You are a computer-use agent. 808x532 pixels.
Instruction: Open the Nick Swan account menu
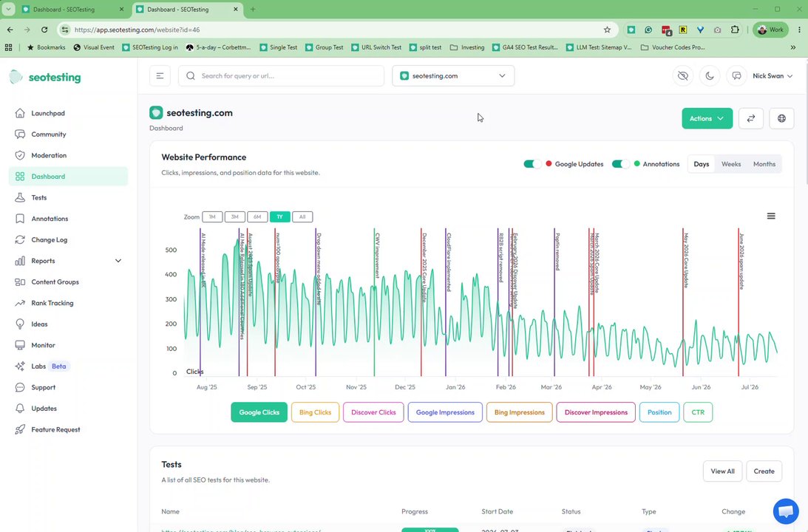[773, 75]
